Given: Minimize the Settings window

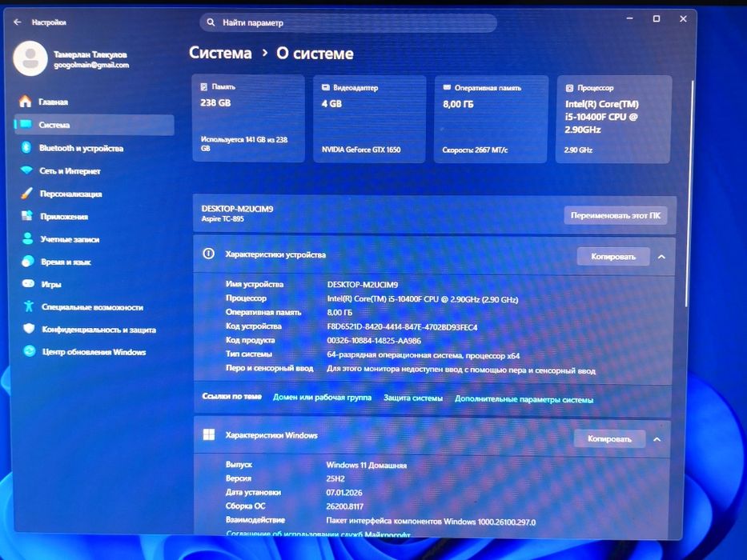Looking at the screenshot, I should [629, 18].
